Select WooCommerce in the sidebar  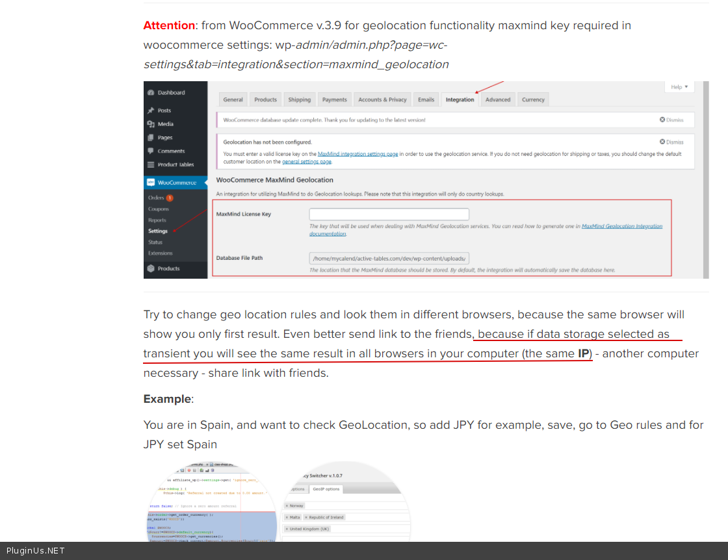click(175, 183)
